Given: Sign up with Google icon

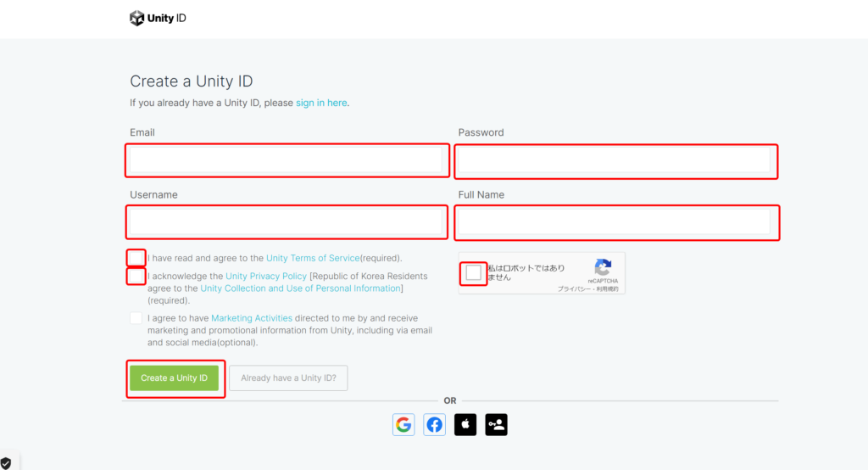Looking at the screenshot, I should coord(403,424).
